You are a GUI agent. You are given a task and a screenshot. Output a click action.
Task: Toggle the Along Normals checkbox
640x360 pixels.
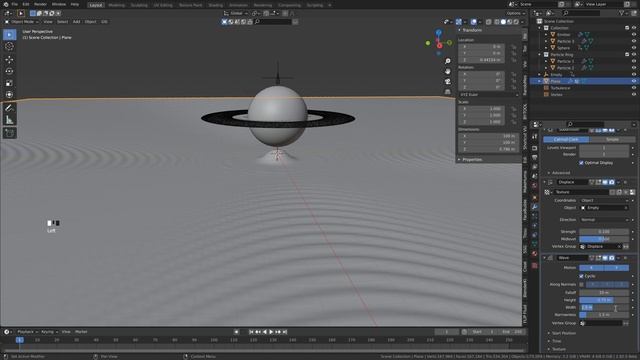[581, 284]
